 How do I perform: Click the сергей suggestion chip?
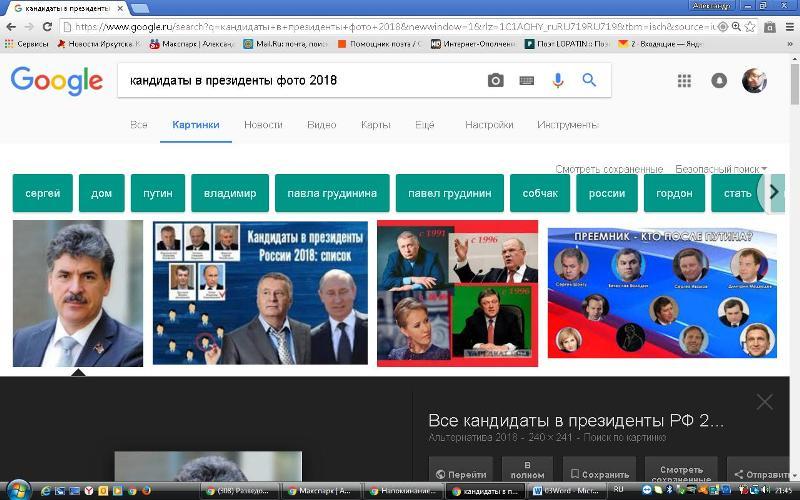coord(43,193)
